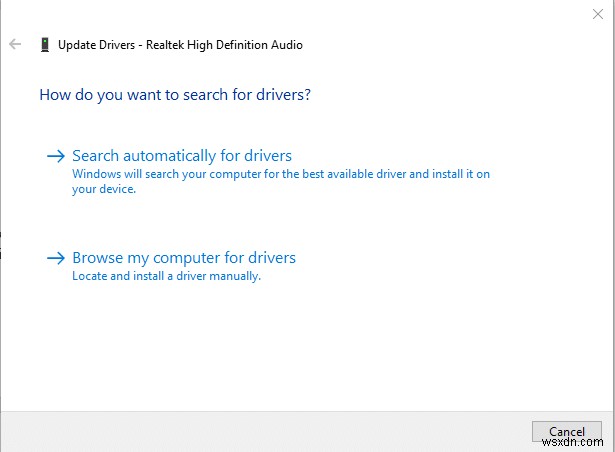Choose Browse my computer for drivers
615x452 pixels.
click(184, 258)
